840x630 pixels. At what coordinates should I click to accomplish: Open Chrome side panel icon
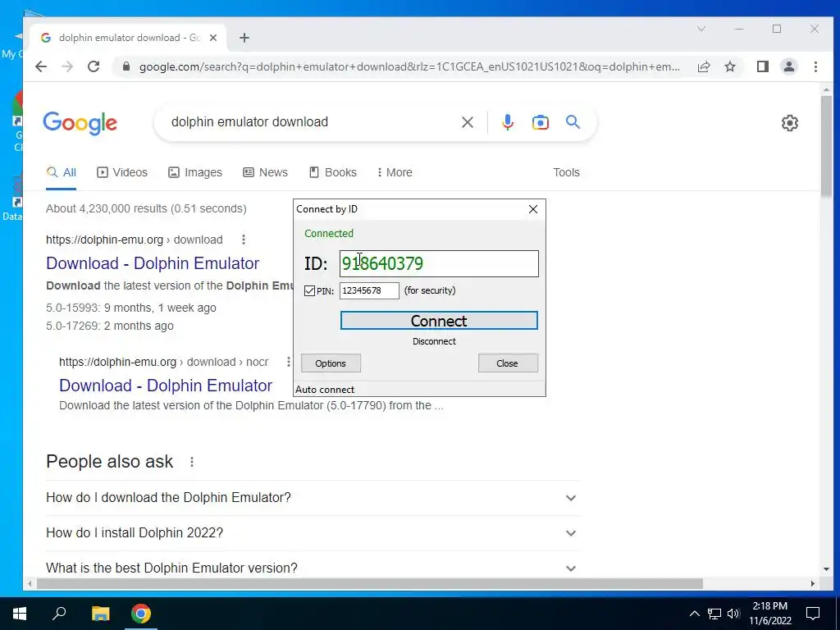[763, 66]
